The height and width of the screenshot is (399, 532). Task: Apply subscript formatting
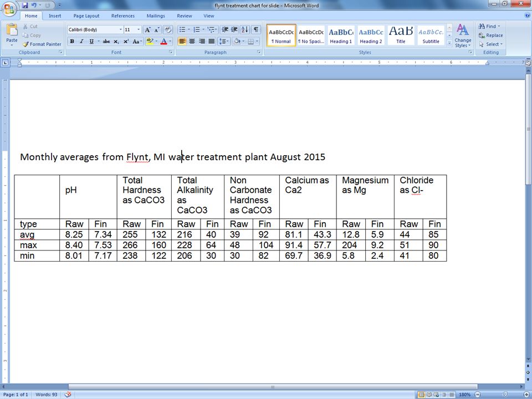[x=116, y=42]
